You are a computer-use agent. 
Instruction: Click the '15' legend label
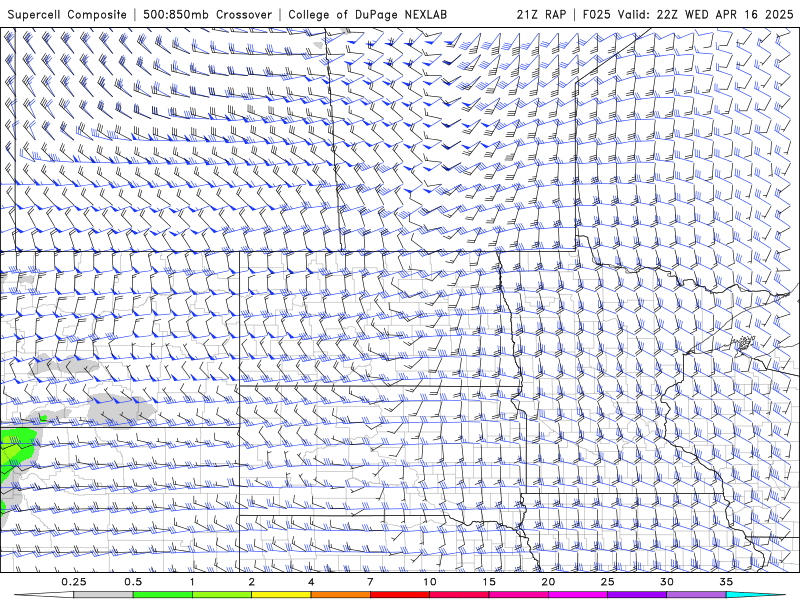click(x=489, y=582)
